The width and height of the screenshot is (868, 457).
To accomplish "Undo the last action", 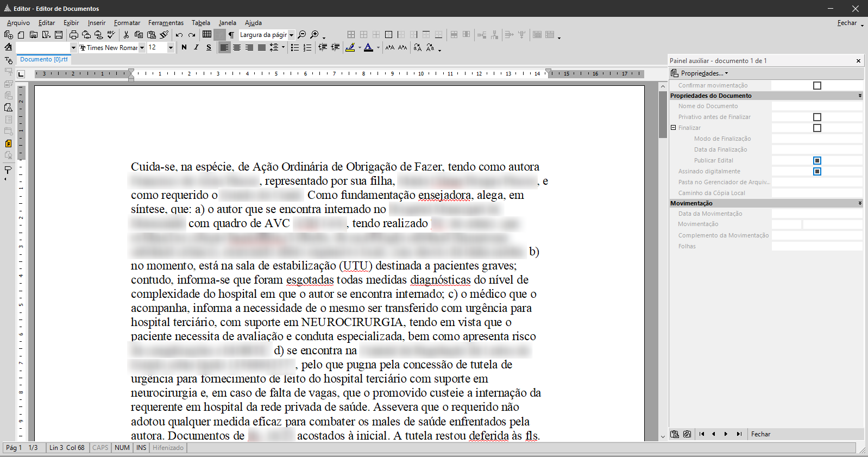I will (179, 35).
